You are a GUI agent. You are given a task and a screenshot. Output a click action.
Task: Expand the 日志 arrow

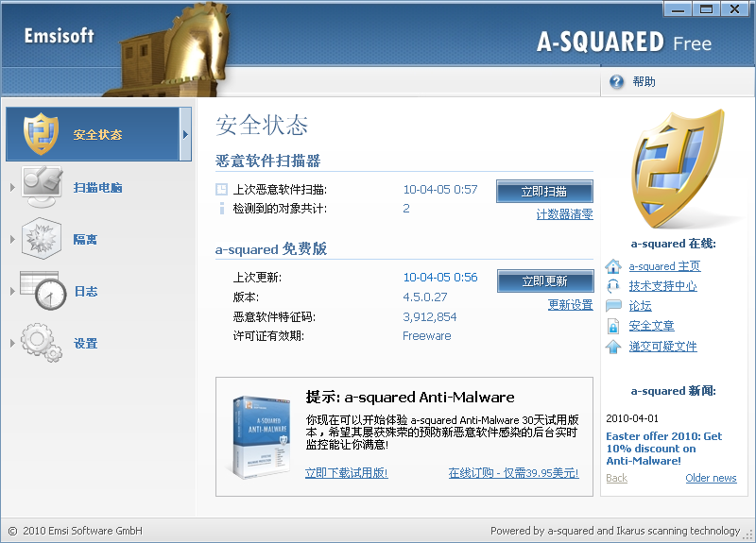tap(12, 291)
